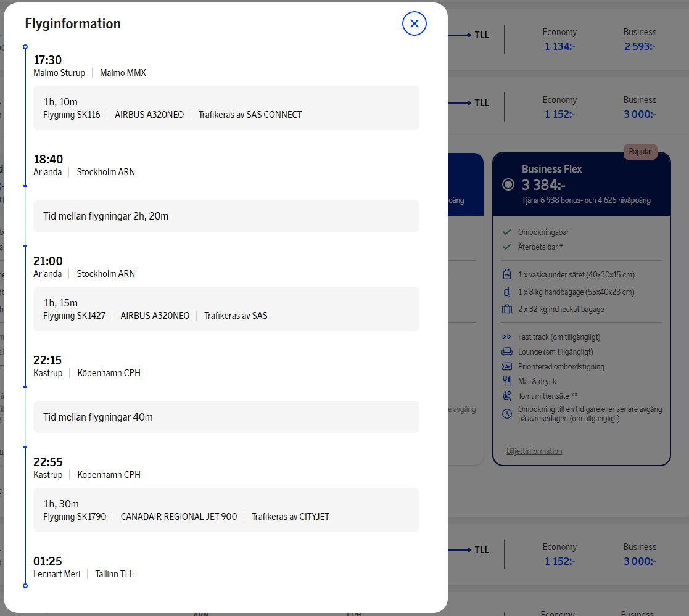This screenshot has width=689, height=616.
Task: Click Trafikeras av SAS CONNECT text
Action: tap(250, 115)
